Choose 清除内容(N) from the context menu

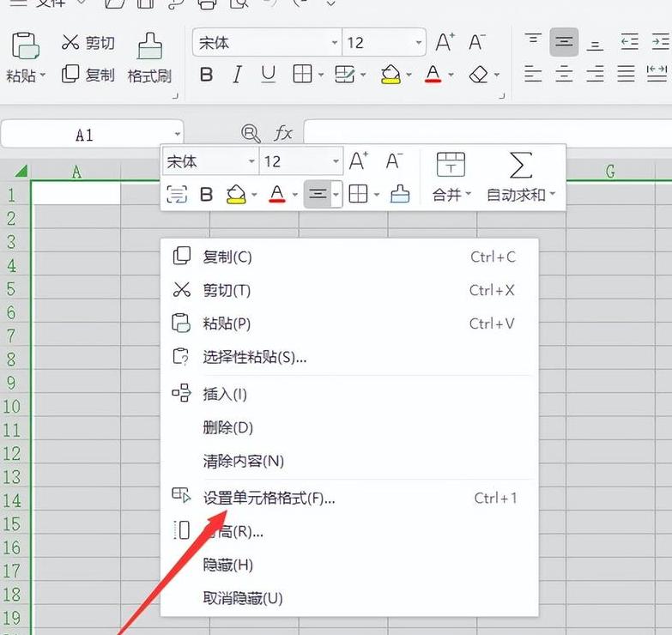pos(349,461)
